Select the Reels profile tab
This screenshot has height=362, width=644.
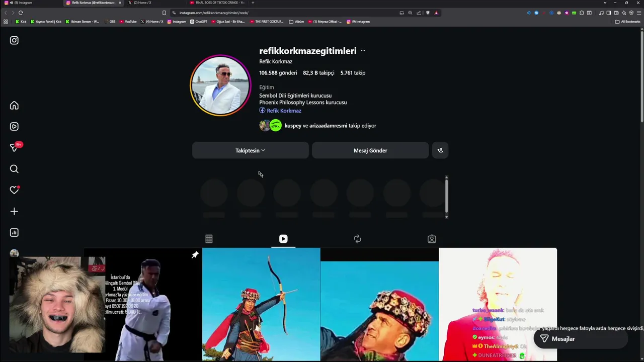click(x=283, y=239)
